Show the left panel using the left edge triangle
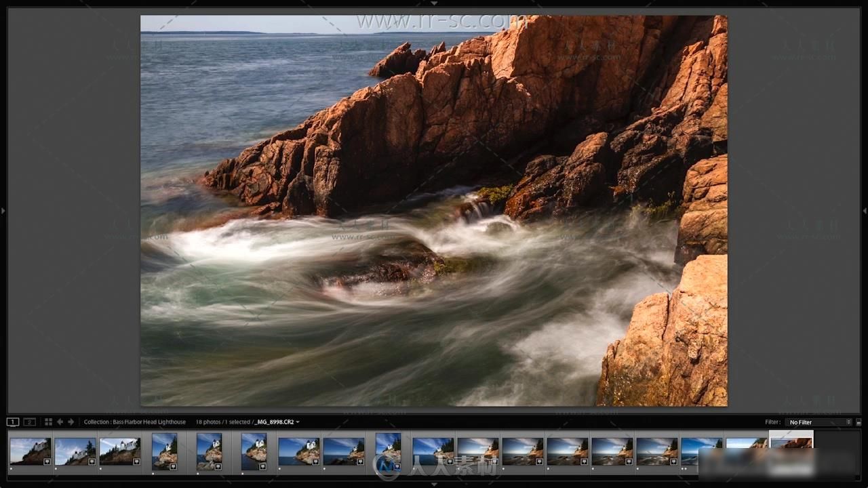 point(3,211)
